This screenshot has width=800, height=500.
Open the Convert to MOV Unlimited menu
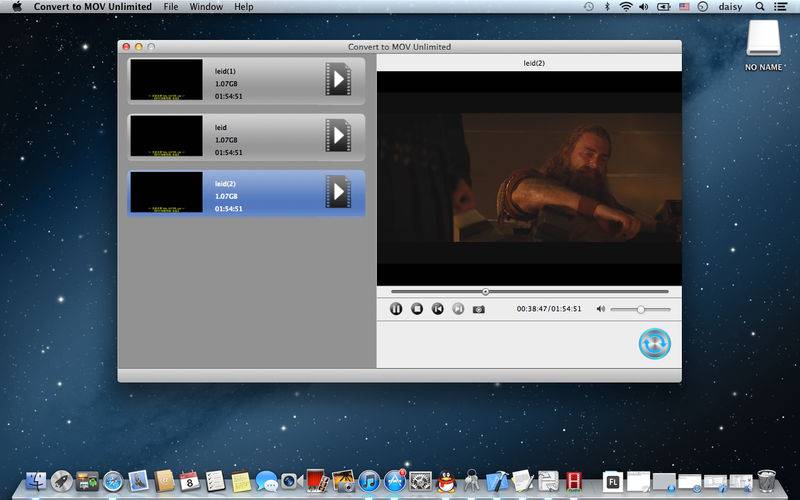click(93, 7)
